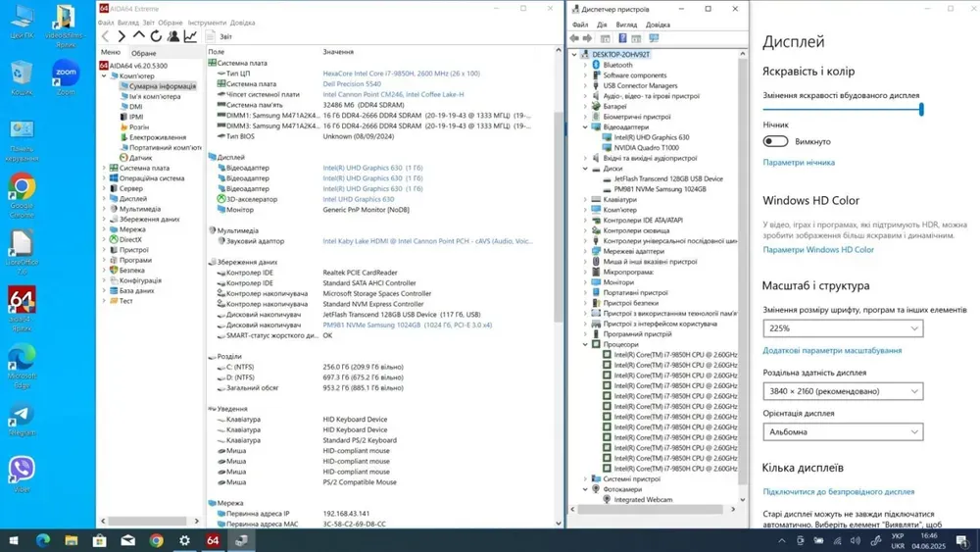Image resolution: width=980 pixels, height=552 pixels.
Task: Expand the Bluetooth node in Device Manager
Action: pos(586,65)
